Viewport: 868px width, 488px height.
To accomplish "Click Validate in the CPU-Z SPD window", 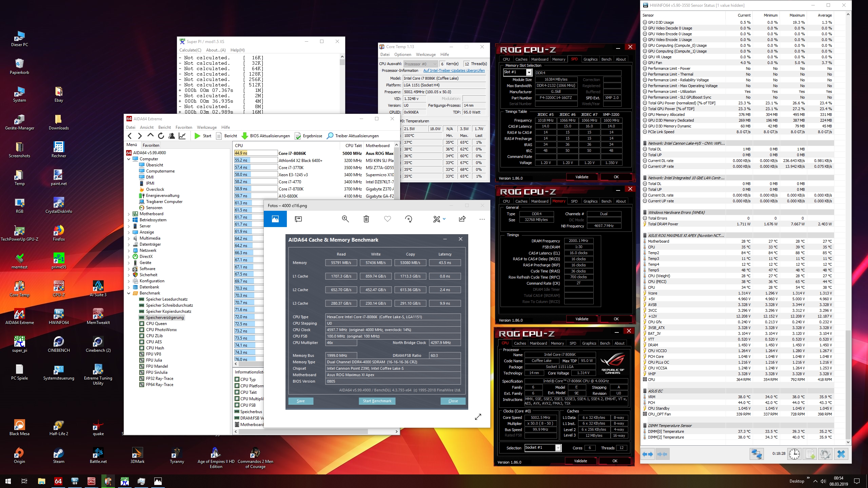I will [582, 177].
